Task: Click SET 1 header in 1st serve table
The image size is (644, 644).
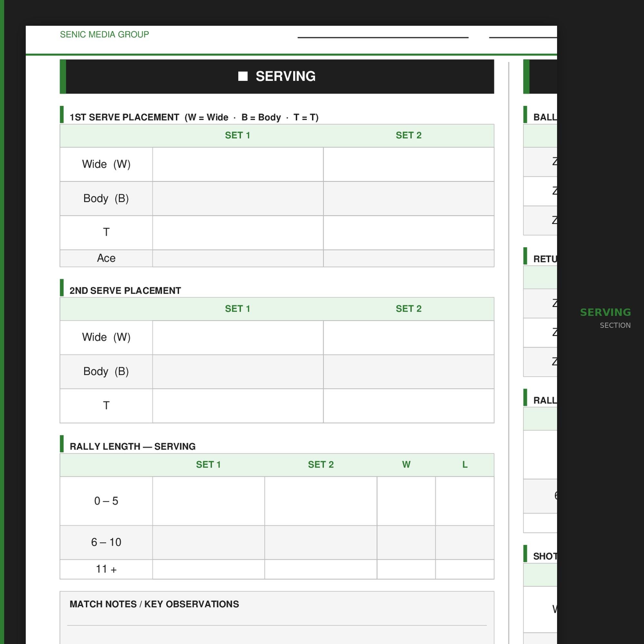Action: [x=238, y=135]
